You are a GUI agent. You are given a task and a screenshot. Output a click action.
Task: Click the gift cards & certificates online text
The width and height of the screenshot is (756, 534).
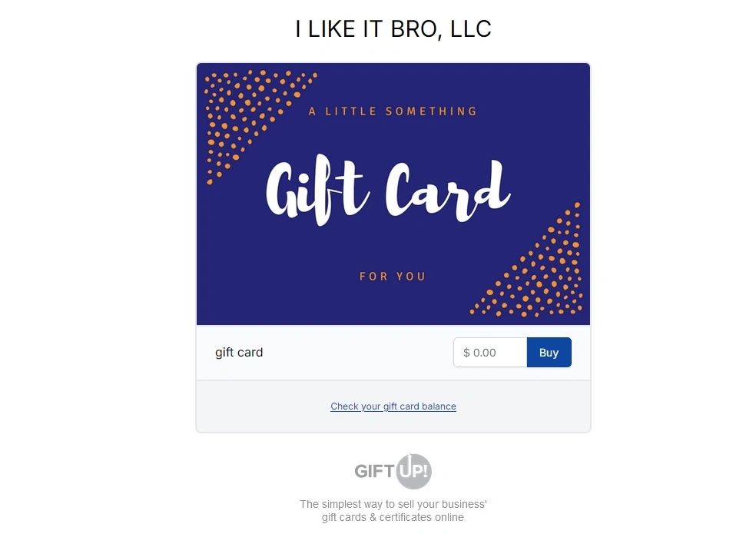(393, 517)
